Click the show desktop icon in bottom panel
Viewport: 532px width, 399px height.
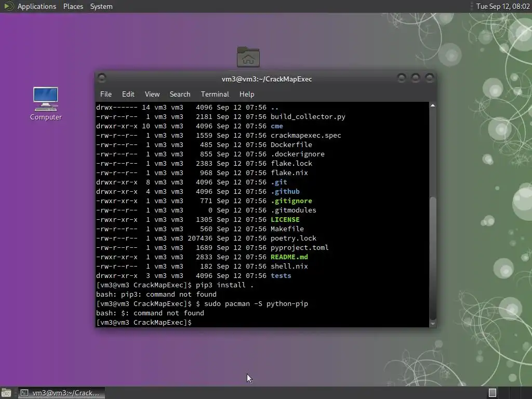6,393
